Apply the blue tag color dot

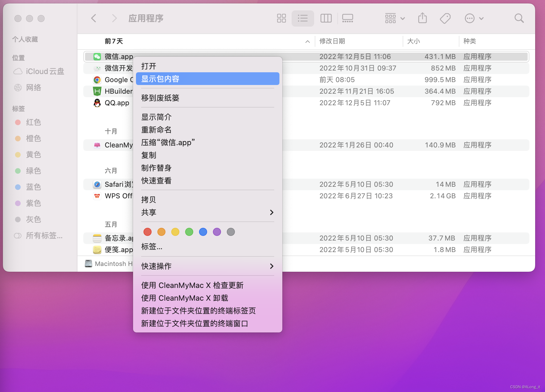click(x=203, y=232)
